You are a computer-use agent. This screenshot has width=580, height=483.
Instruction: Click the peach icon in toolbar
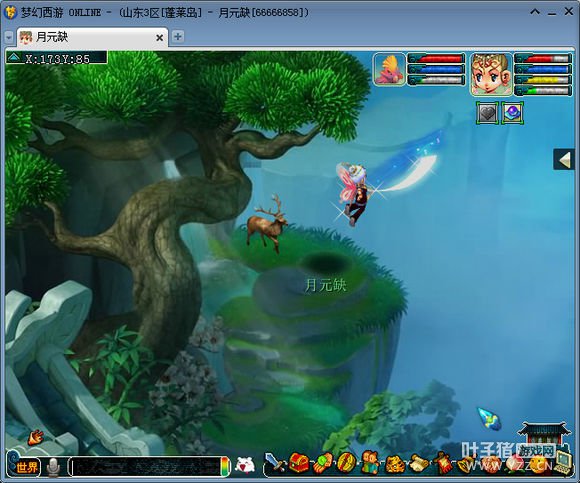(x=515, y=465)
